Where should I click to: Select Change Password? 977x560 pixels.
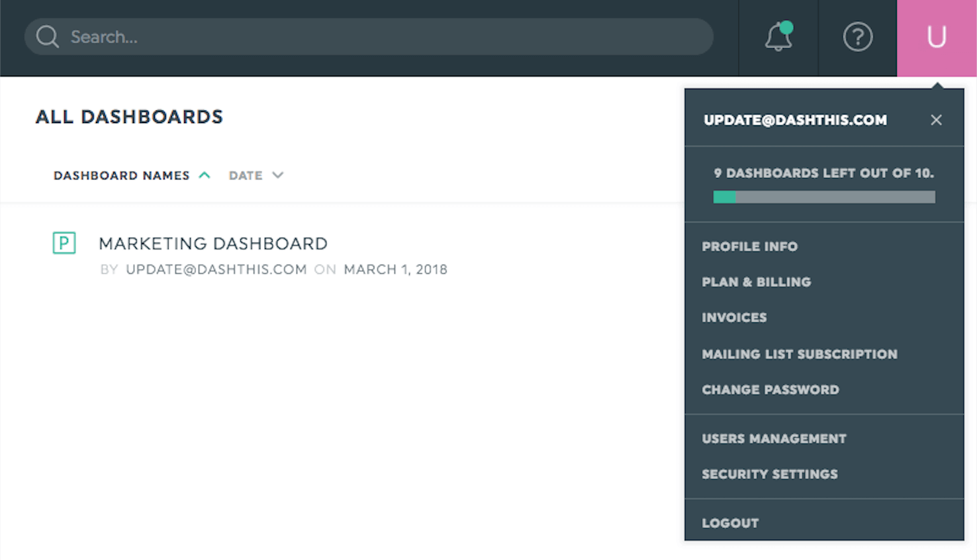[x=770, y=390]
